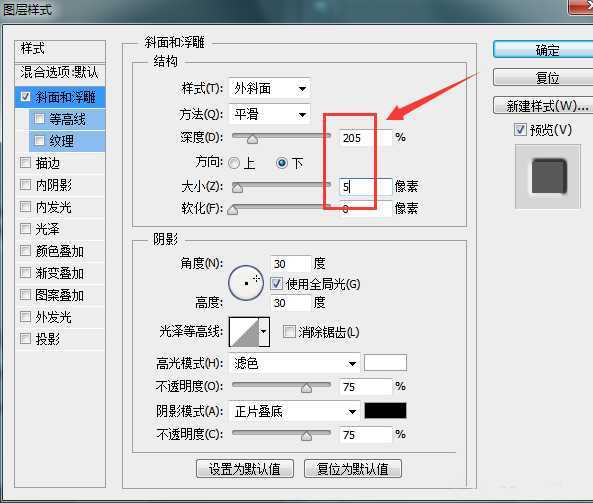The width and height of the screenshot is (593, 503).
Task: Enable the 等高线 checkbox
Action: pyautogui.click(x=39, y=119)
